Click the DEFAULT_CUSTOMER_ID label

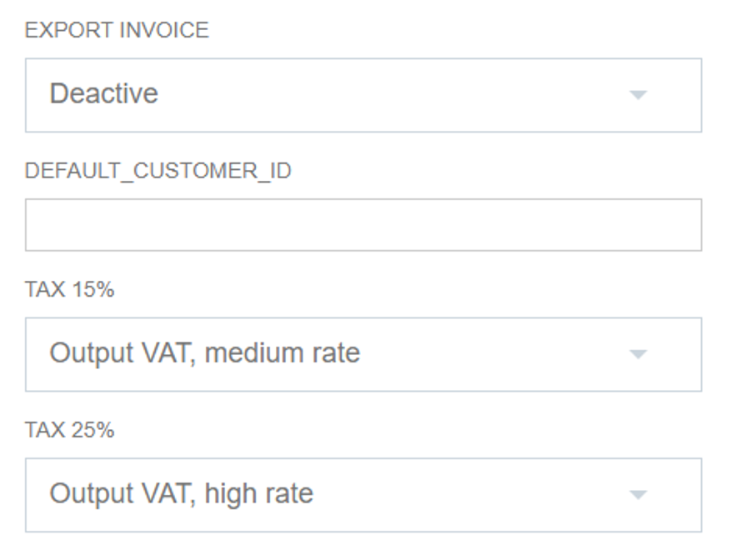[x=158, y=171]
